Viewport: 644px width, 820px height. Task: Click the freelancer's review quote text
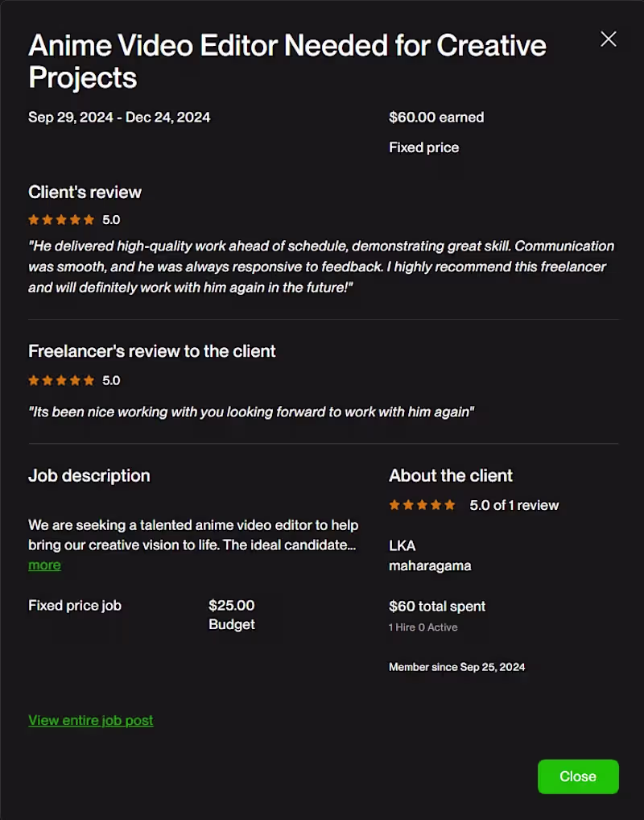coord(251,412)
